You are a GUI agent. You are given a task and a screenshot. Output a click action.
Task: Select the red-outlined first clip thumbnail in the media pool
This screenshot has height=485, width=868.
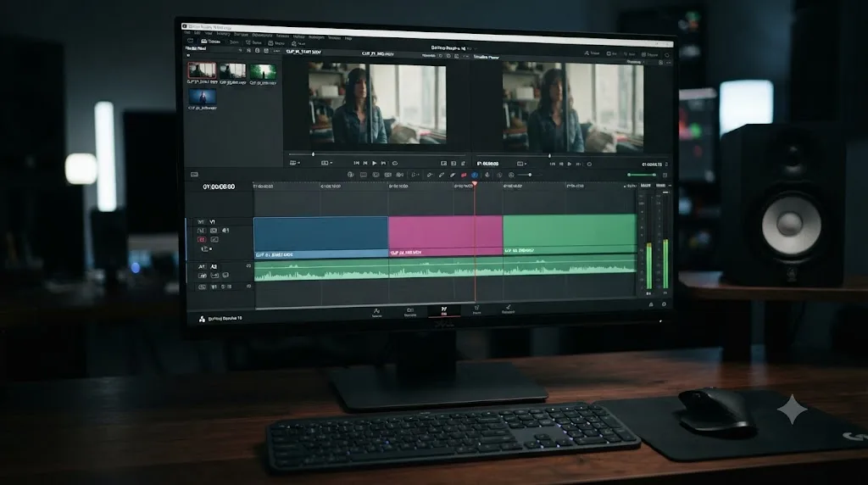(x=202, y=70)
